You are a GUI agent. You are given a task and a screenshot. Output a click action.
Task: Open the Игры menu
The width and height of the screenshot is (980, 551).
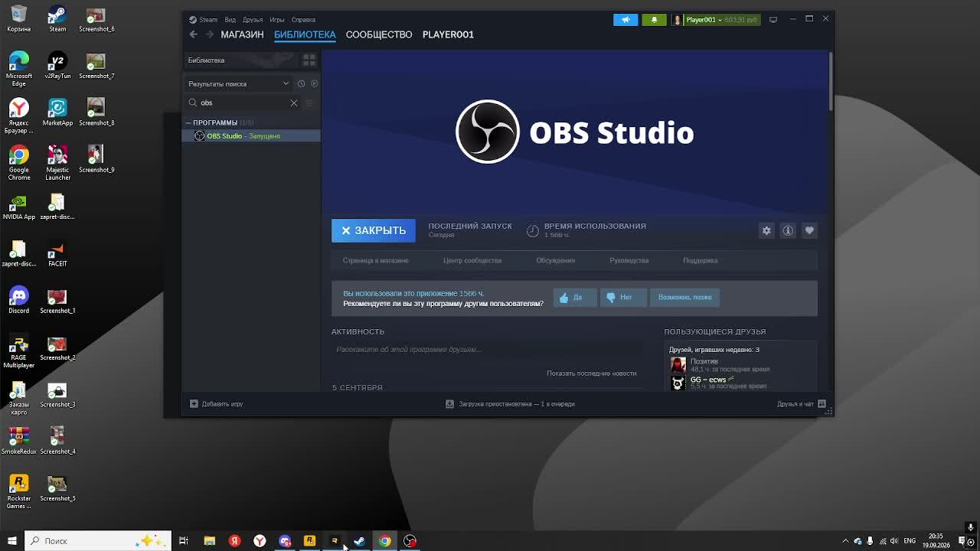pos(277,20)
